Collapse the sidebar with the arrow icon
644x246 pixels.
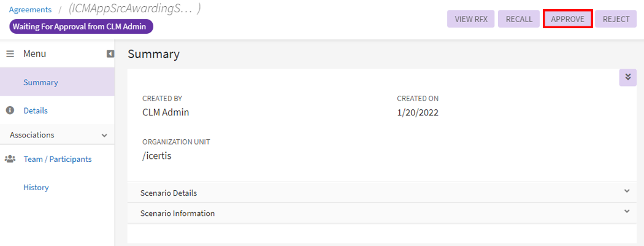pyautogui.click(x=110, y=54)
